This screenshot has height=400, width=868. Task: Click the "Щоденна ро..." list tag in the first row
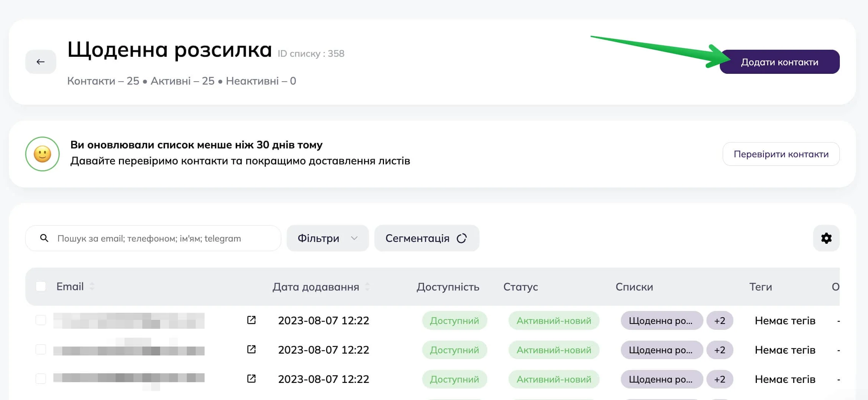pos(662,320)
